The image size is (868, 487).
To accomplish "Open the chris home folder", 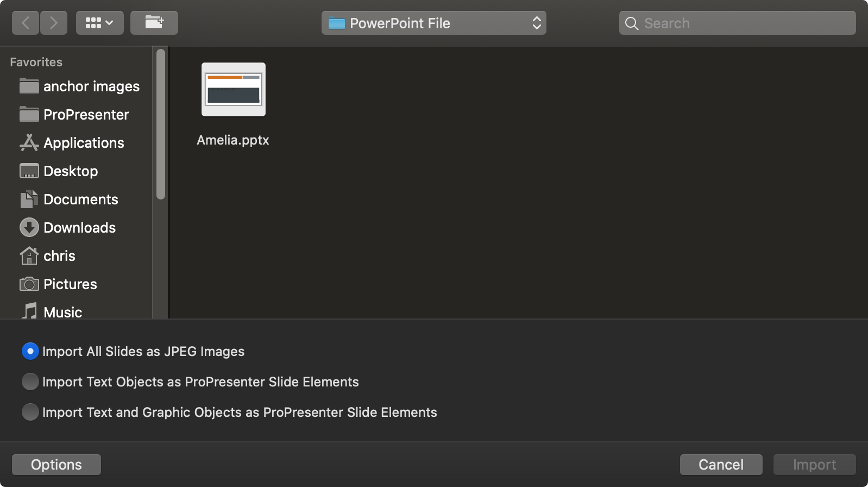I will 59,256.
